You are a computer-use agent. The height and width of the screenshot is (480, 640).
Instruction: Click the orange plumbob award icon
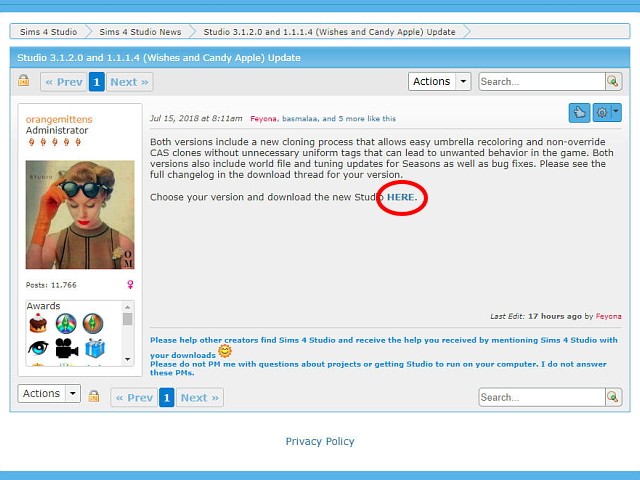[93, 323]
